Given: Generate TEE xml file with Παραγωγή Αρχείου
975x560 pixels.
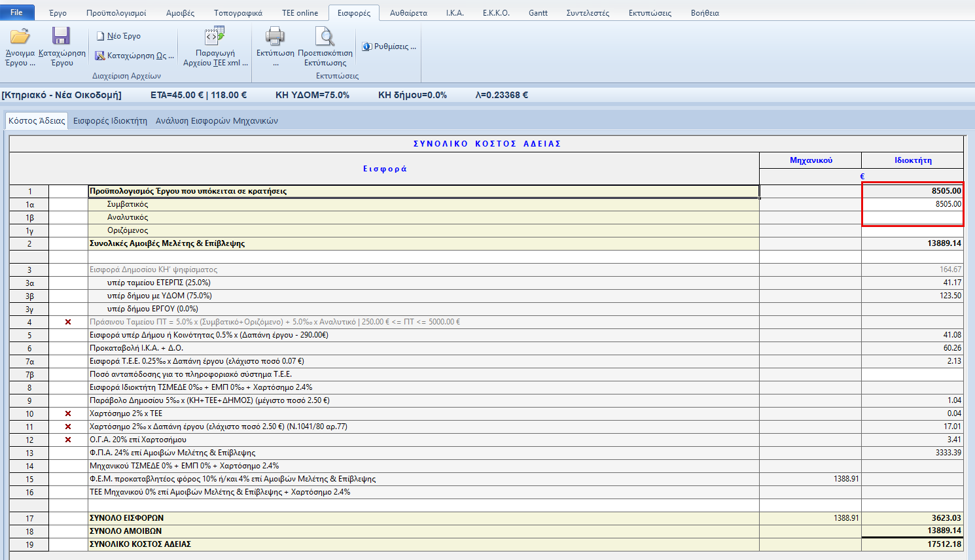Looking at the screenshot, I should (215, 37).
